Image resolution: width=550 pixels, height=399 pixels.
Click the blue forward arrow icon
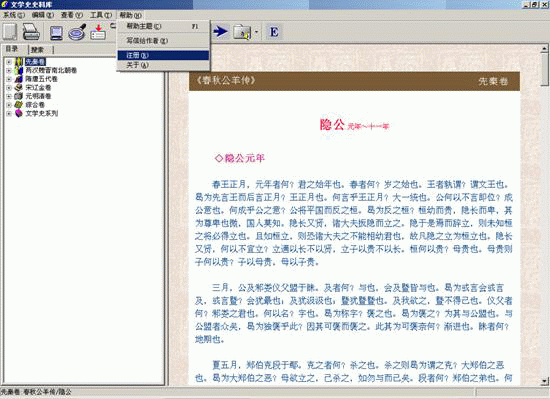click(x=221, y=32)
